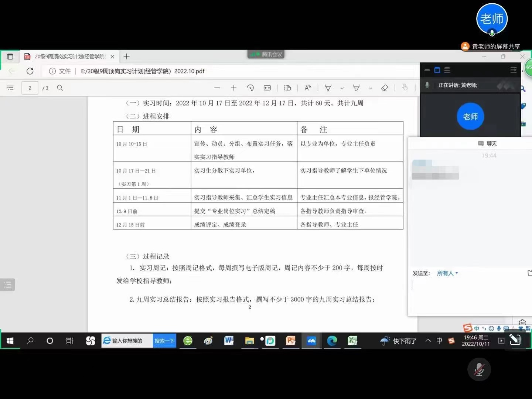The width and height of the screenshot is (532, 399).
Task: Expand the Draw tool options arrow
Action: (342, 88)
